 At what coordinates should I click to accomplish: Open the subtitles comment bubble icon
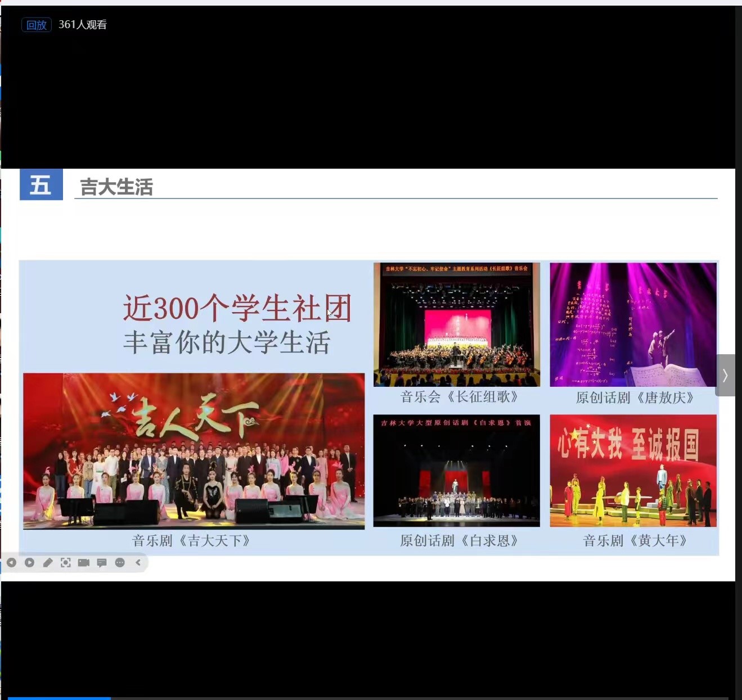(102, 562)
